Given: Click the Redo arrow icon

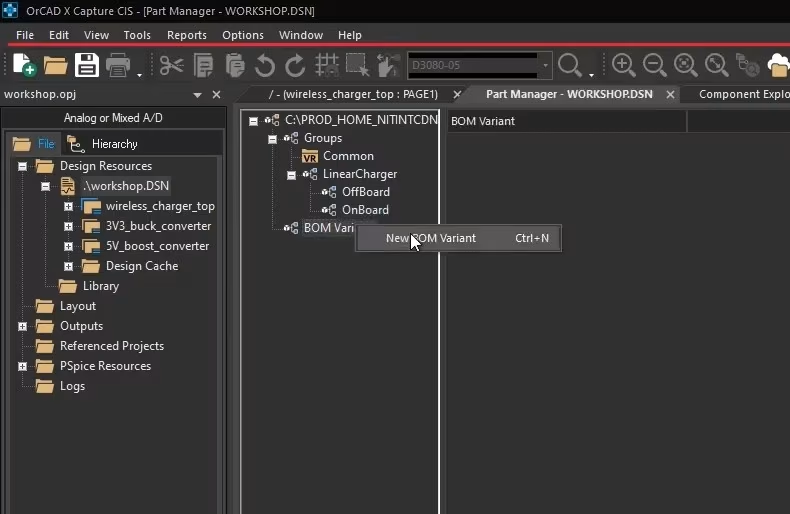Looking at the screenshot, I should point(295,66).
